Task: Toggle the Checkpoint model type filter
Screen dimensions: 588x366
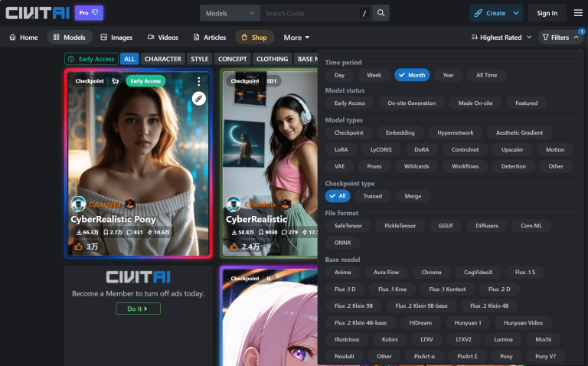Action: [349, 132]
